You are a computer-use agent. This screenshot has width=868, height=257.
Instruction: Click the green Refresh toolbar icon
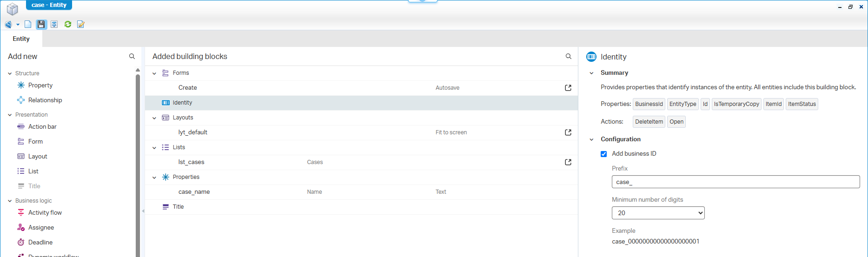68,24
